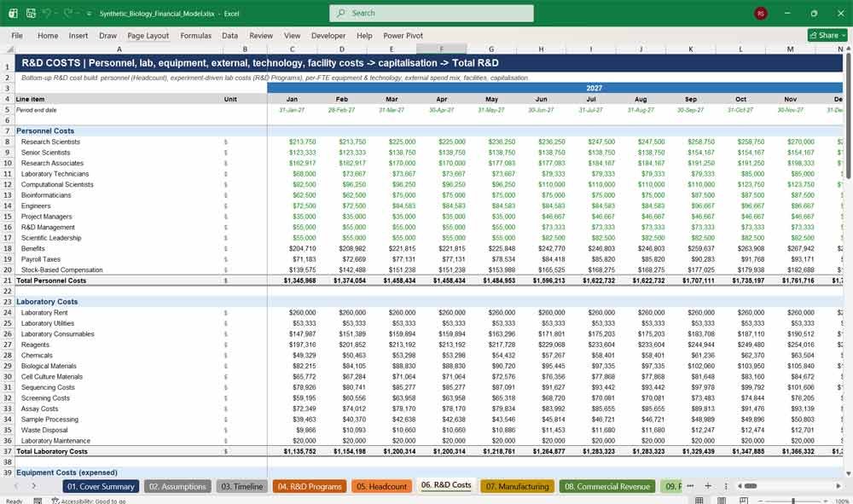Select Jan total personnel value $1,345,968
The width and height of the screenshot is (853, 504).
[x=299, y=281]
